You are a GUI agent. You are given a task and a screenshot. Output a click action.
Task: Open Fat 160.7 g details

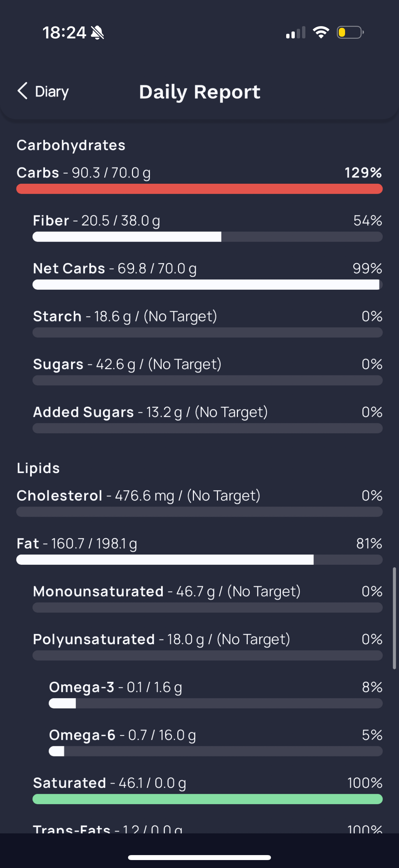click(199, 550)
